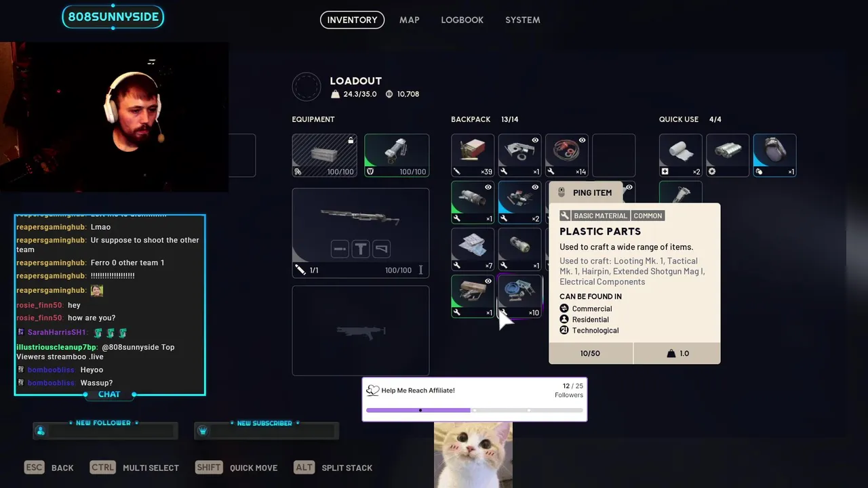
Task: Switch to the Logbook tab
Action: (462, 20)
